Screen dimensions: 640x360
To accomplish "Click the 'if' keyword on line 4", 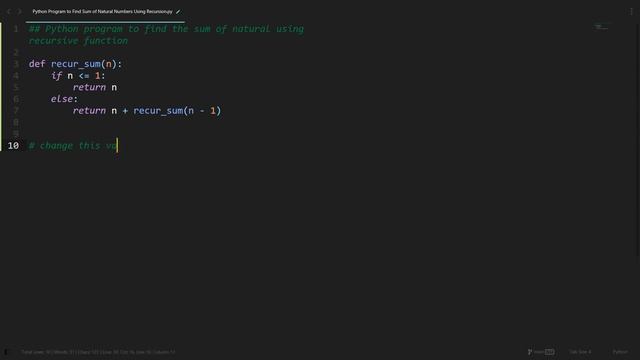I will [56, 76].
